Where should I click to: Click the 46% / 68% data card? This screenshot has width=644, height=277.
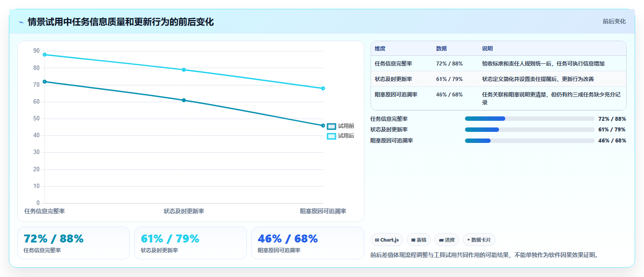308,243
